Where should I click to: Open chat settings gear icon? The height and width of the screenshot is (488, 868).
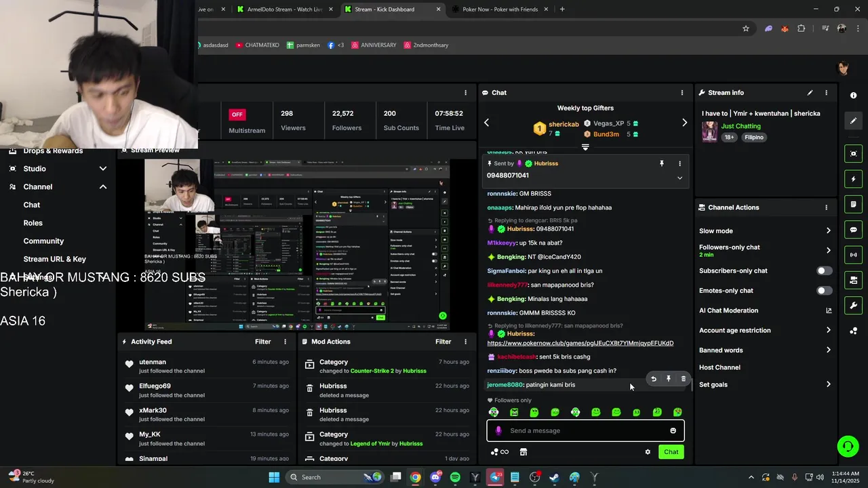click(x=648, y=452)
